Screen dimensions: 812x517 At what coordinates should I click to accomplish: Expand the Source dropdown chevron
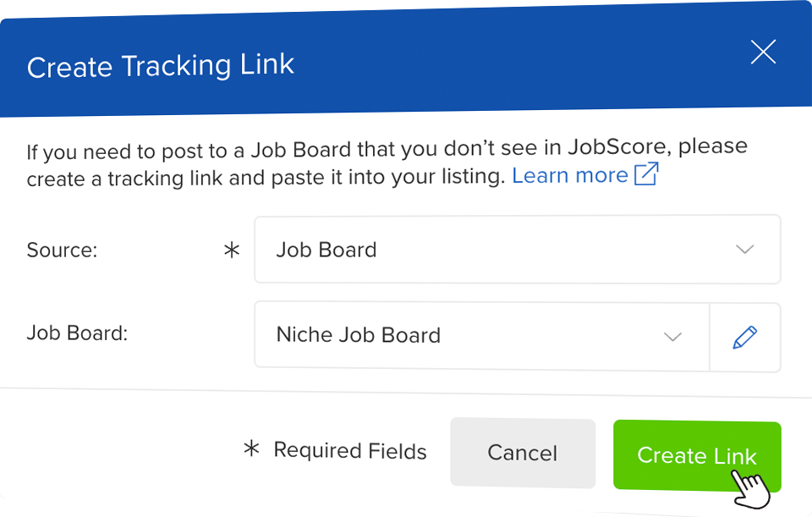pos(744,250)
